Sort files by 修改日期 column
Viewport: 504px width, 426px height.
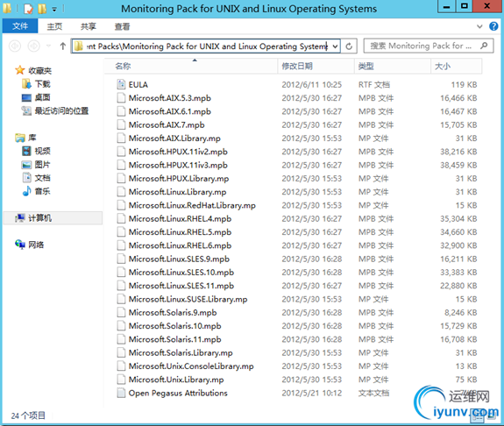[316, 67]
